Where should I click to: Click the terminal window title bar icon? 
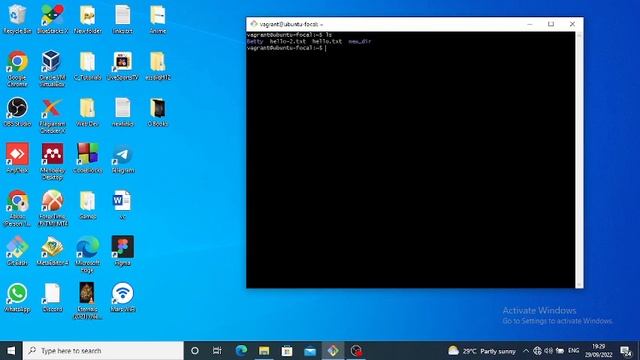coord(254,24)
